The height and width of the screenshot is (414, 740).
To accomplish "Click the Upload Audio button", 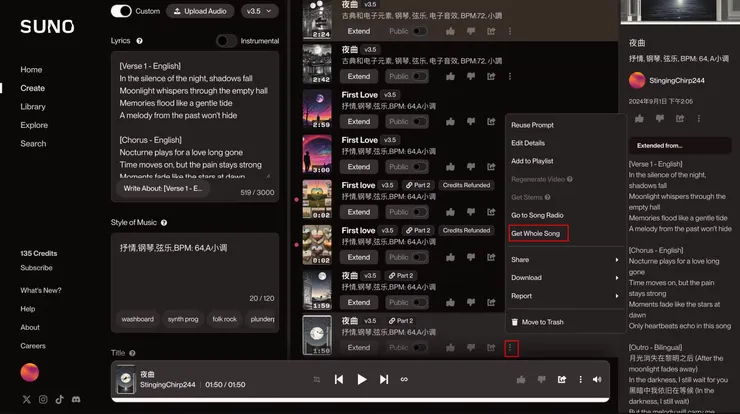I will click(200, 11).
